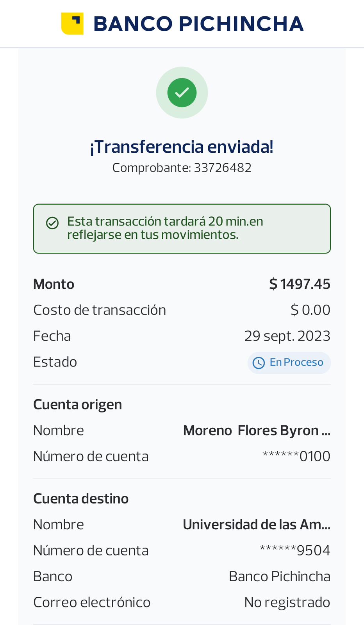
Task: Click the Cuenta origen section heading
Action: (x=78, y=405)
